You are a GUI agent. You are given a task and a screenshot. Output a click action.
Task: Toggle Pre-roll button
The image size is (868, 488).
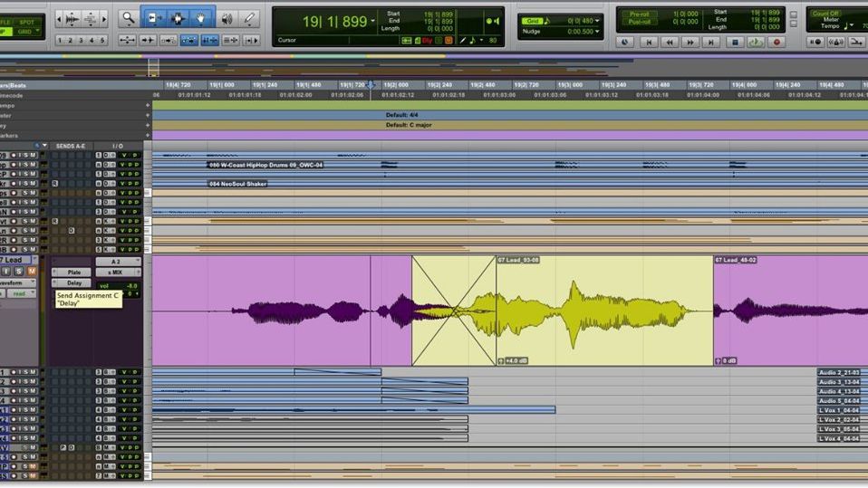pos(640,14)
